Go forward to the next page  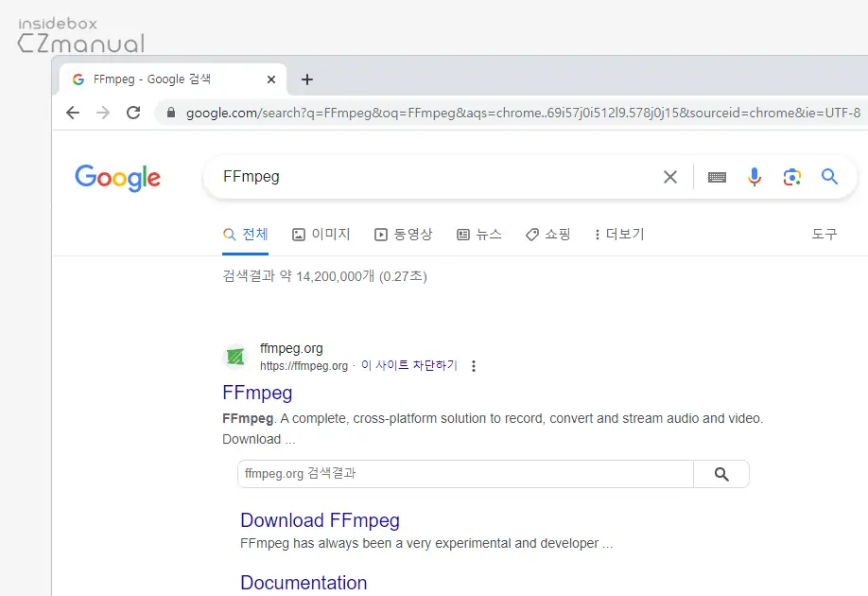pos(103,113)
